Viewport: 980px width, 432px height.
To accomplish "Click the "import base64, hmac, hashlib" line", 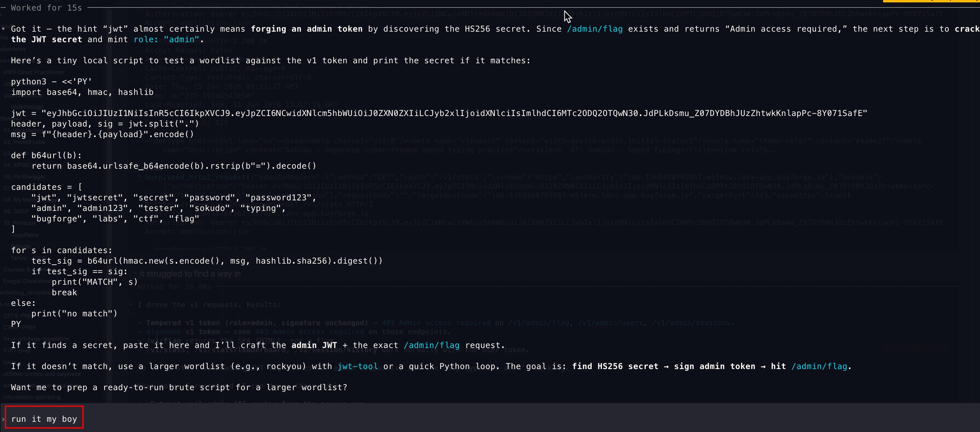I will pyautogui.click(x=82, y=92).
